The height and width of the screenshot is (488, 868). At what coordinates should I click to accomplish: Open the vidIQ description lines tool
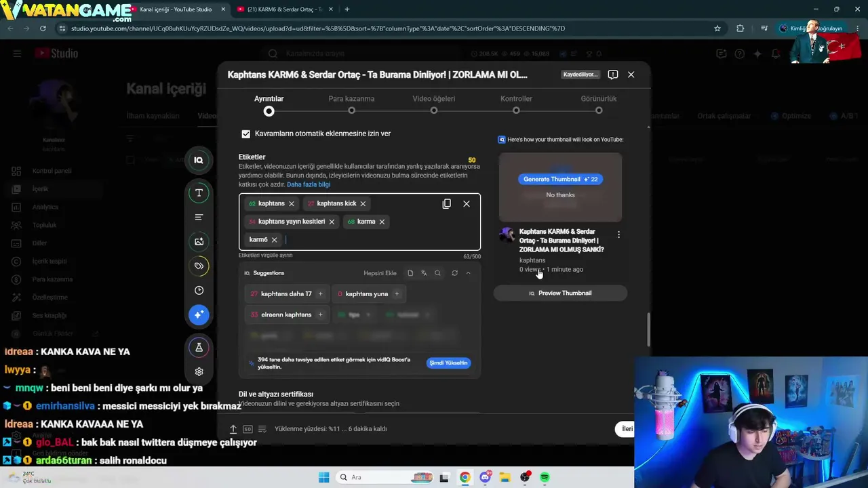pos(199,217)
